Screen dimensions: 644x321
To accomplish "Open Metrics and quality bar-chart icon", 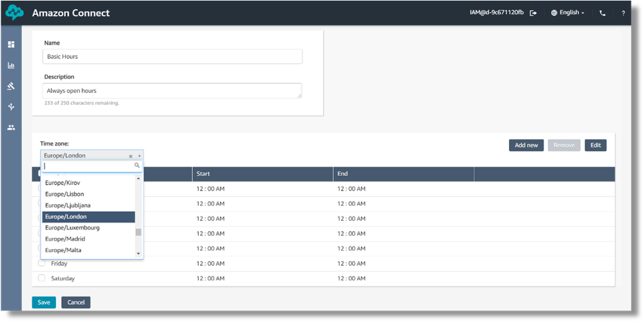I will pyautogui.click(x=11, y=66).
